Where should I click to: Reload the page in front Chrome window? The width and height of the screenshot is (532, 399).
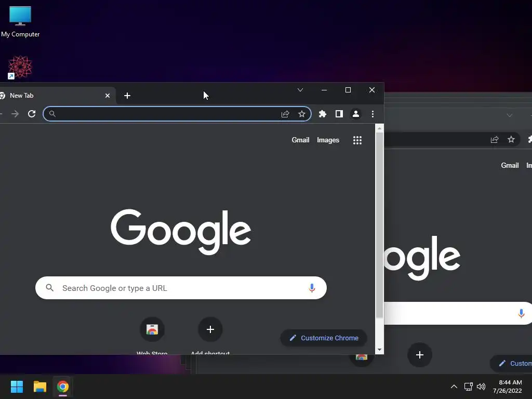pos(32,114)
